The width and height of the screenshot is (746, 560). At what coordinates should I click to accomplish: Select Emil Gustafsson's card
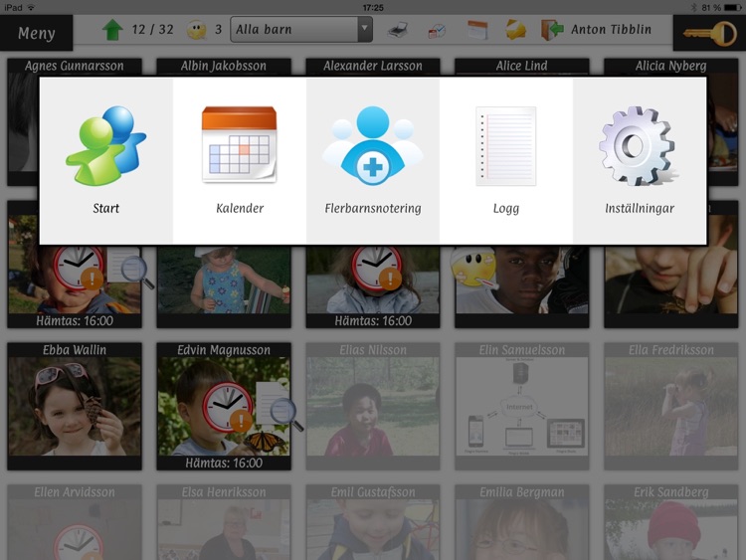(x=373, y=522)
